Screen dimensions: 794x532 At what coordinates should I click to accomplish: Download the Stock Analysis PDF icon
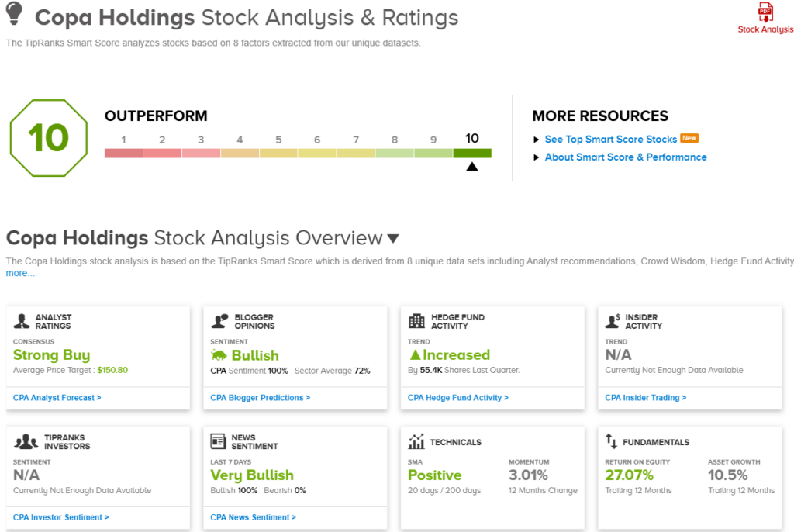point(765,12)
